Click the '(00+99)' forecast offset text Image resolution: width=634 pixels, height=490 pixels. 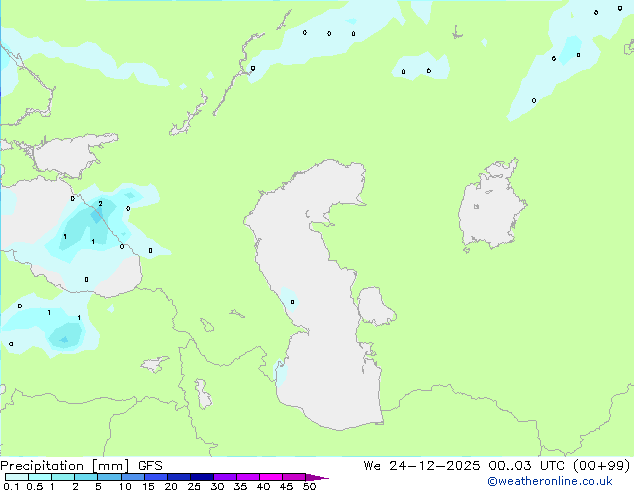coord(602,466)
